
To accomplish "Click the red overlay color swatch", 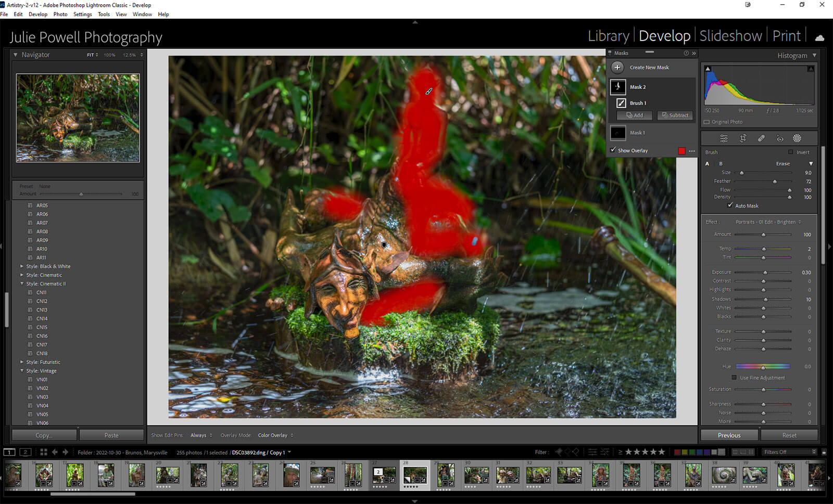I will tap(681, 151).
